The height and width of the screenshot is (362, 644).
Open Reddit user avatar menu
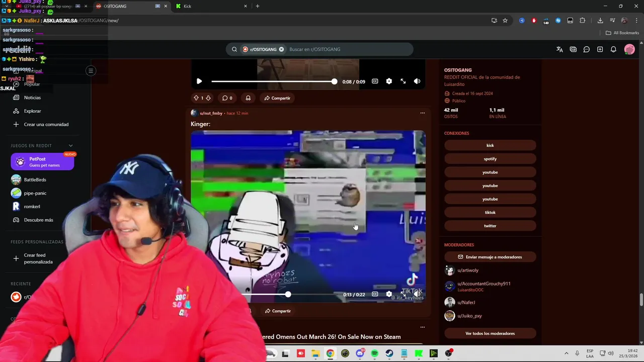(x=629, y=49)
